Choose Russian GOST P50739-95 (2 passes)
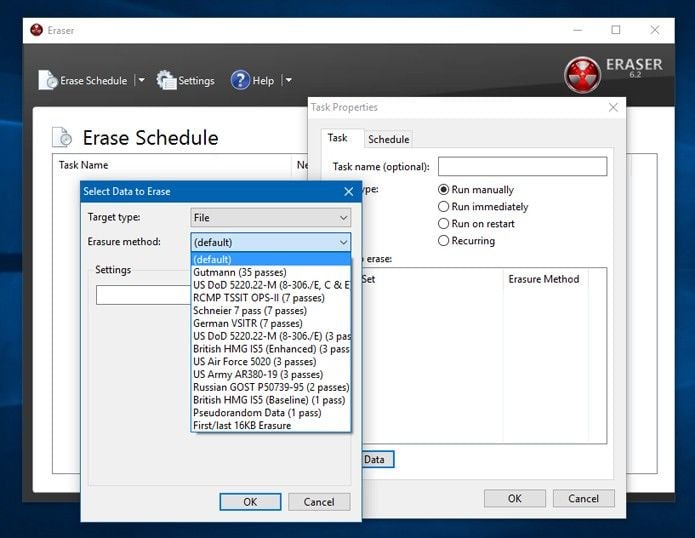 coord(271,387)
